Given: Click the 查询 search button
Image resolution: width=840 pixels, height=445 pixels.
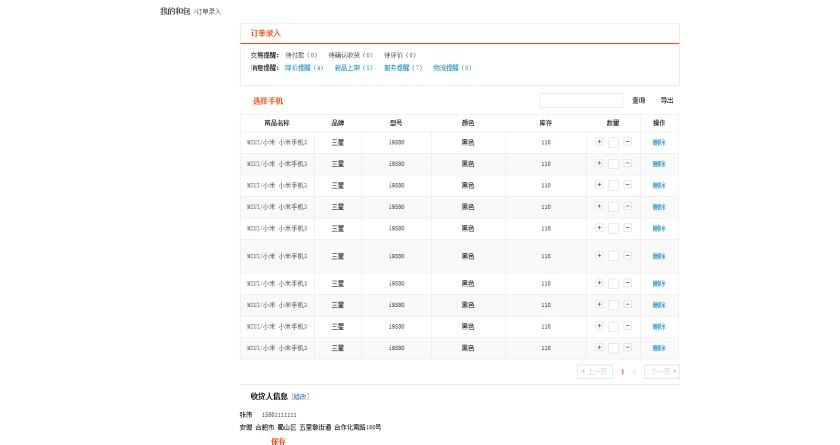Looking at the screenshot, I should [639, 100].
